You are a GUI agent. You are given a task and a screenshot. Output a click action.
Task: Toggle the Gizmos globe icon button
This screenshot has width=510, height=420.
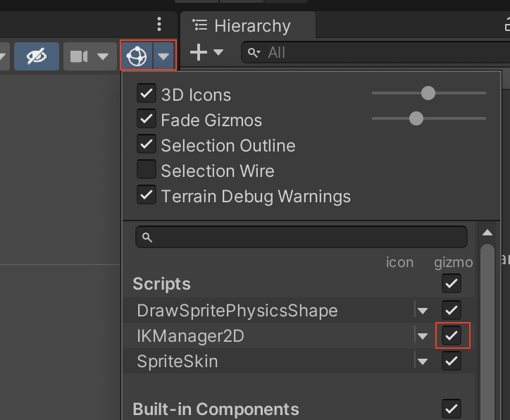137,56
